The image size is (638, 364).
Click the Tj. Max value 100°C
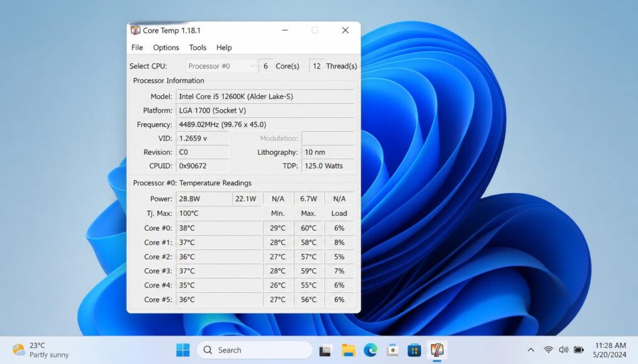(219, 213)
